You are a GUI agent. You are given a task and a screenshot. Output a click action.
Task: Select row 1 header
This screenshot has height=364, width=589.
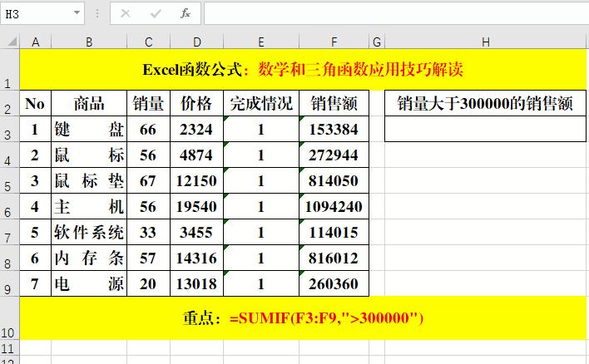click(9, 70)
